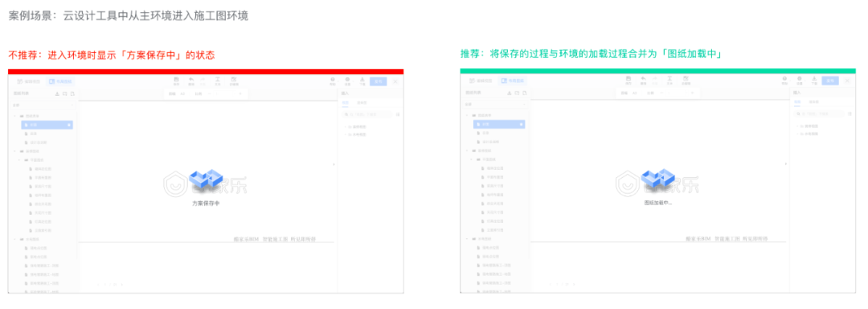
Task: Select the highlighted layout view tab in right screenshot
Action: [512, 80]
